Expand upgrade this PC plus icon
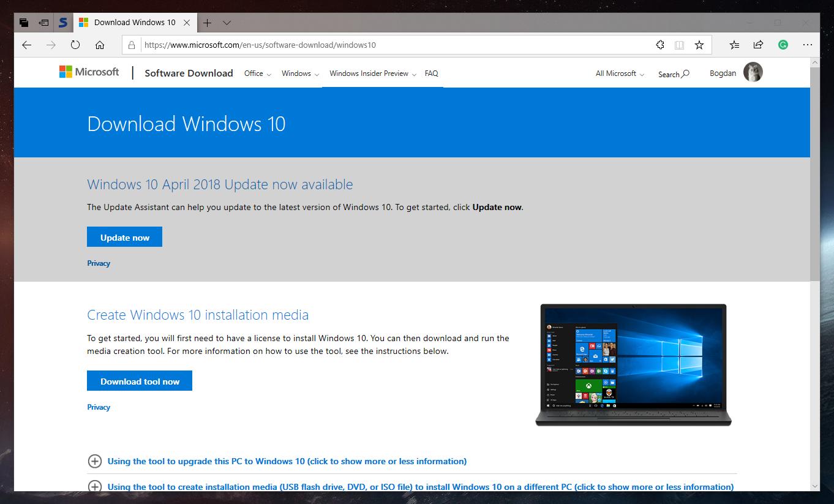 (x=95, y=461)
